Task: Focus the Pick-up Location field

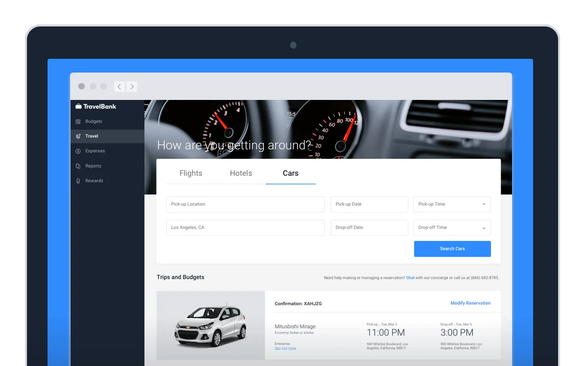Action: click(x=245, y=204)
